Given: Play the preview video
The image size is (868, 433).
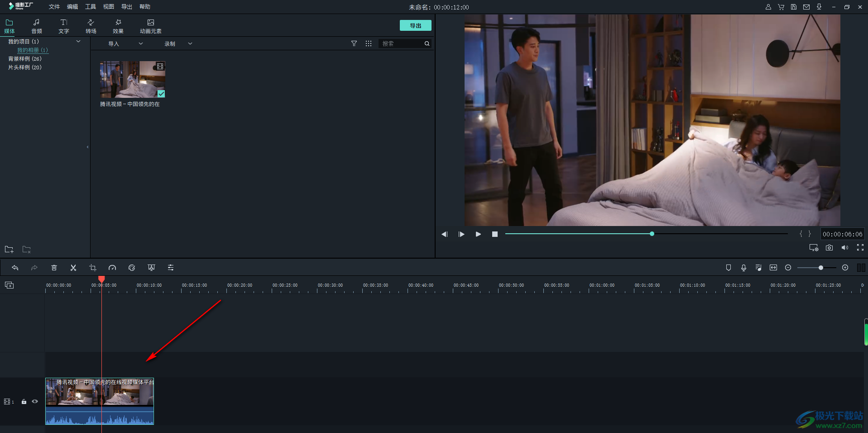Looking at the screenshot, I should (478, 234).
